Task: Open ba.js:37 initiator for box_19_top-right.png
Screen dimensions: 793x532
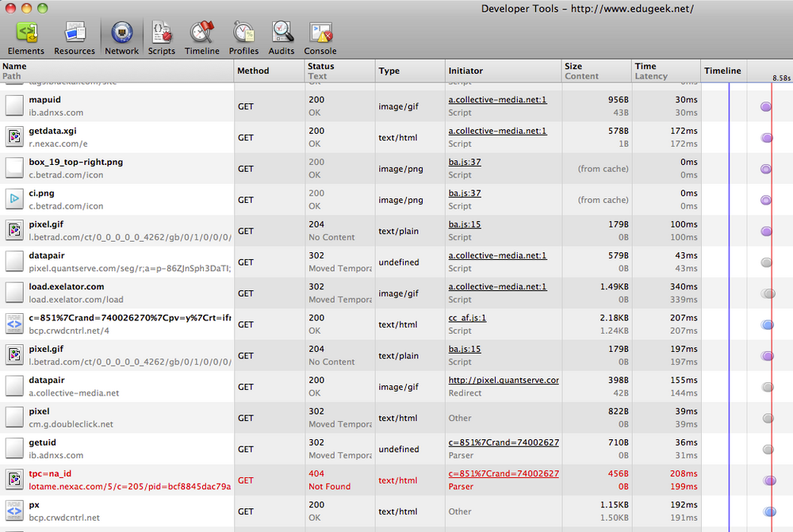Action: pos(464,163)
